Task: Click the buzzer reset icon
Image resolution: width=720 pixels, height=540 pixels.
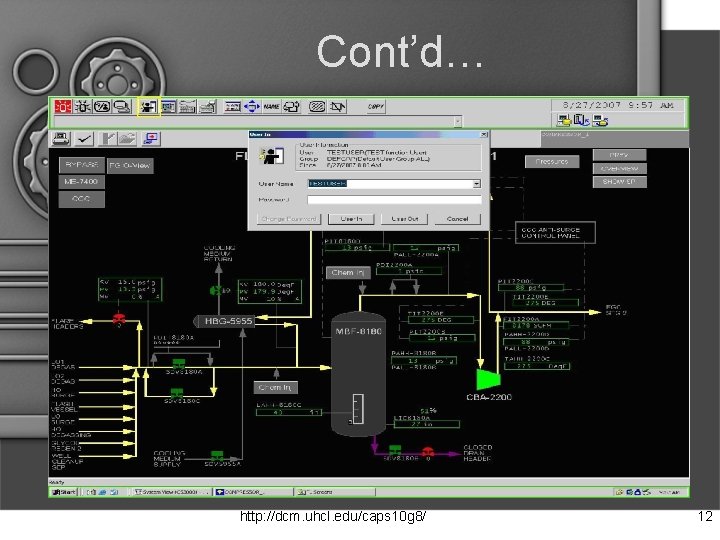Action: (x=338, y=107)
